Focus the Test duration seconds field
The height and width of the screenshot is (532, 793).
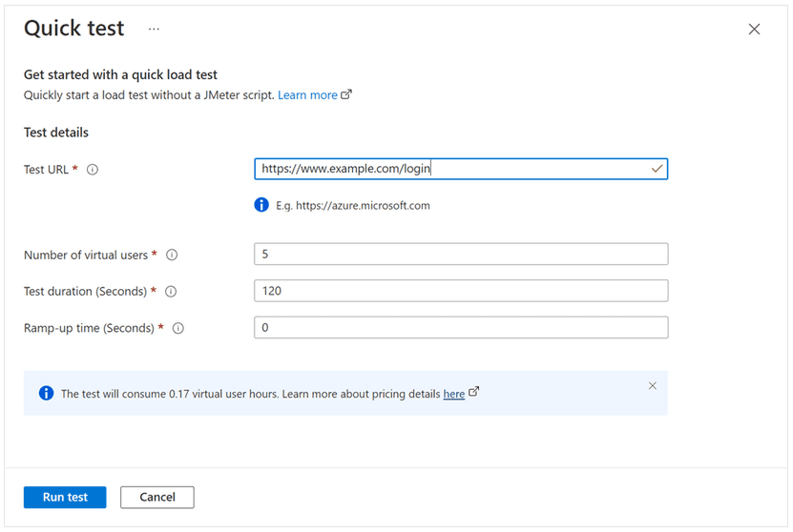pyautogui.click(x=461, y=291)
